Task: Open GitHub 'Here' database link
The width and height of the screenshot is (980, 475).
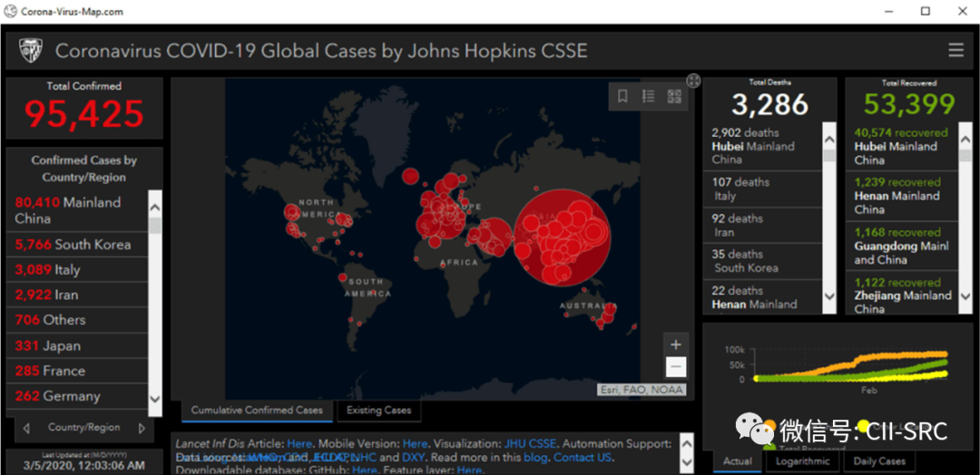Action: pos(365,470)
